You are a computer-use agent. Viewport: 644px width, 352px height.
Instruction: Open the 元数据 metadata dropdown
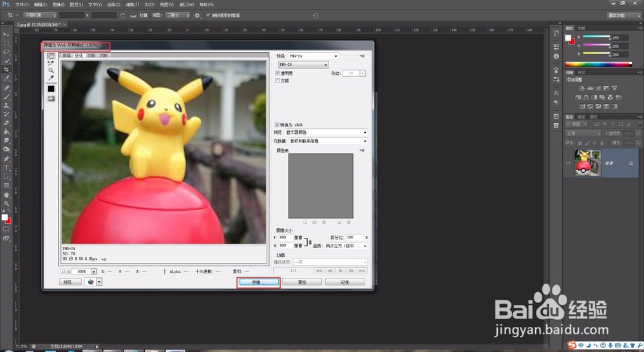coord(328,141)
